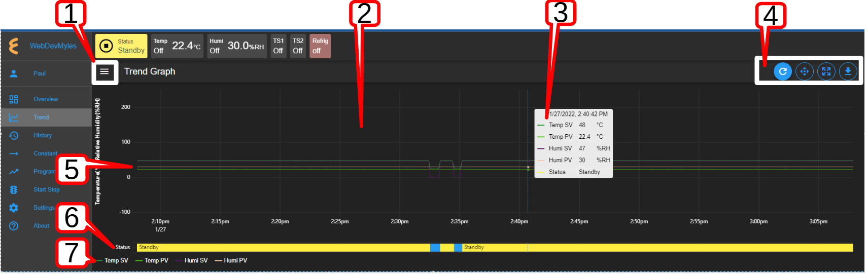
Task: Click the left yellow Standby status segment
Action: [x=284, y=248]
